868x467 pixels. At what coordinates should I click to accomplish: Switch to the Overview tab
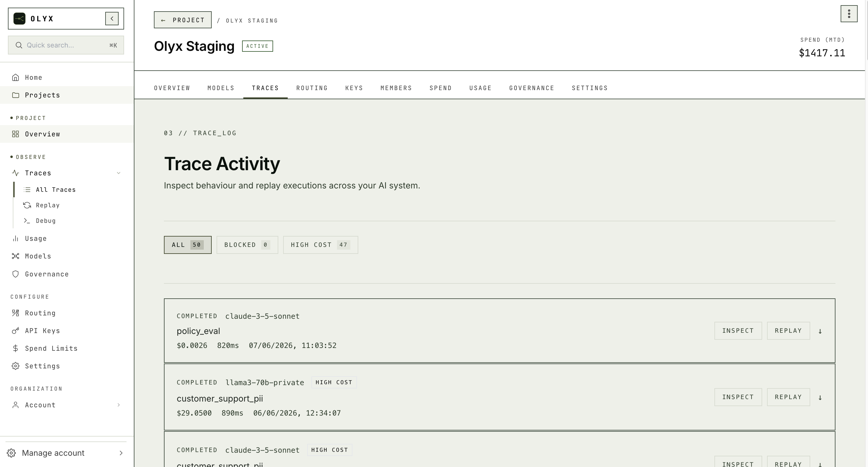[172, 88]
